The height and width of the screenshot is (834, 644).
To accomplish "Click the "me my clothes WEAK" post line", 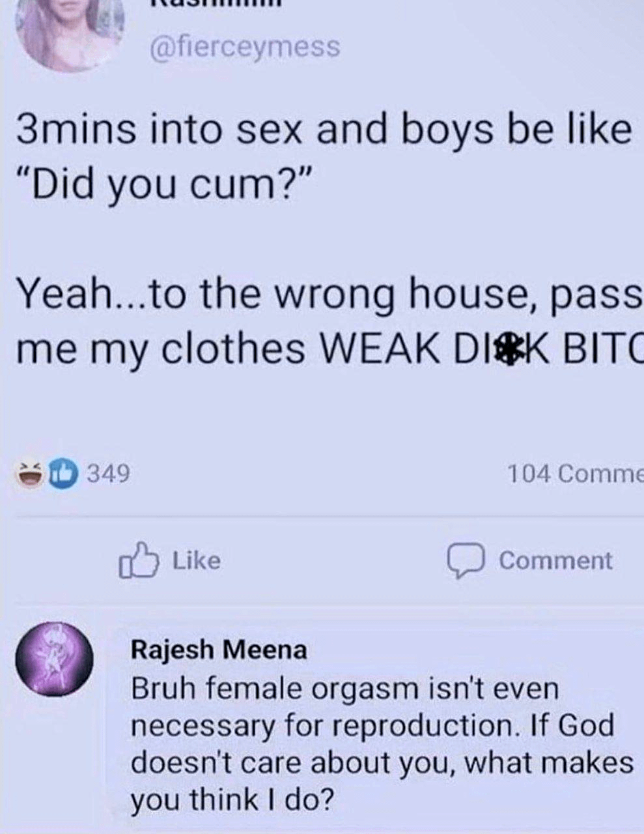I will click(329, 349).
